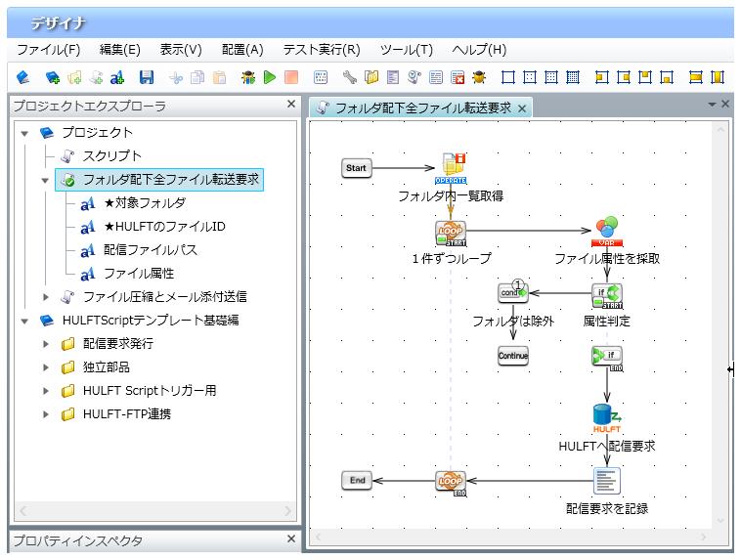
Task: Expand the 独立部品 folder
Action: [x=46, y=367]
